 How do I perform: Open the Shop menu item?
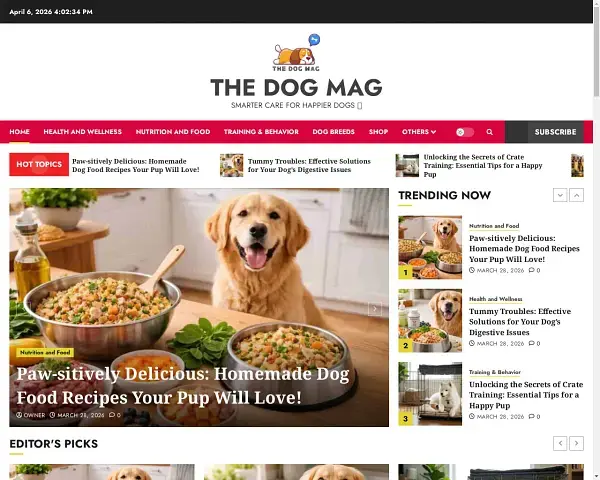coord(378,132)
